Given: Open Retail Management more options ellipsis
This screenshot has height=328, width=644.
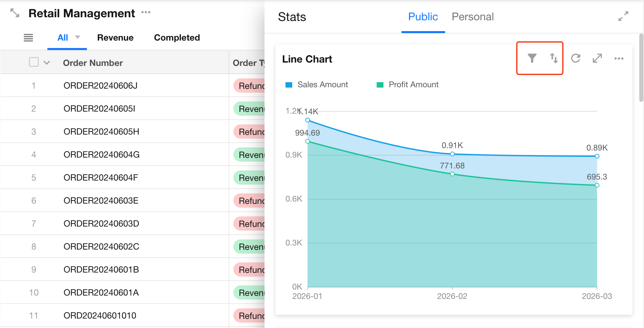Looking at the screenshot, I should (x=146, y=13).
